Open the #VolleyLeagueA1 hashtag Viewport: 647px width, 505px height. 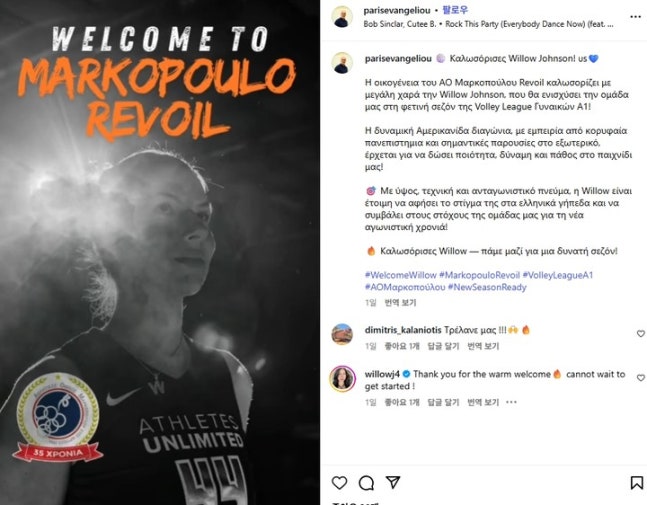coord(557,275)
